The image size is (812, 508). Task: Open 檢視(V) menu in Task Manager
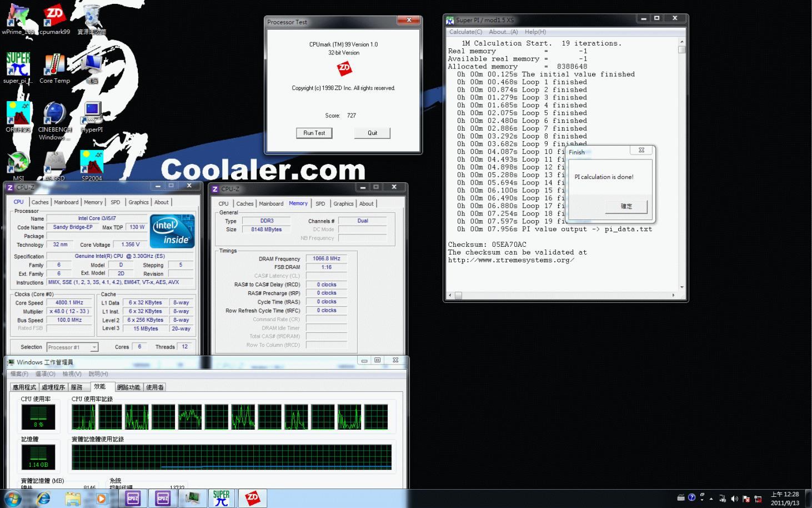pos(72,374)
